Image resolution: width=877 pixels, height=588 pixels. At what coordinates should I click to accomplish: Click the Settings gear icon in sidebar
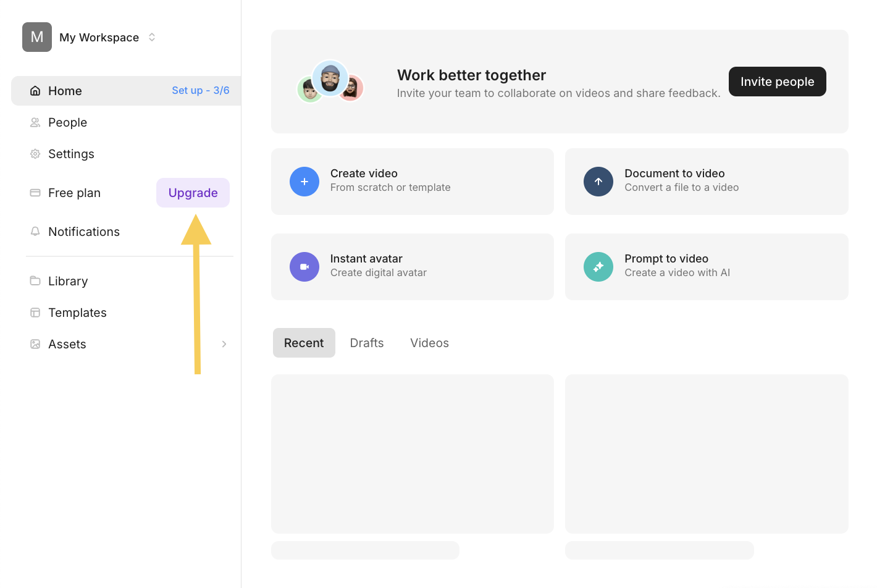(35, 154)
